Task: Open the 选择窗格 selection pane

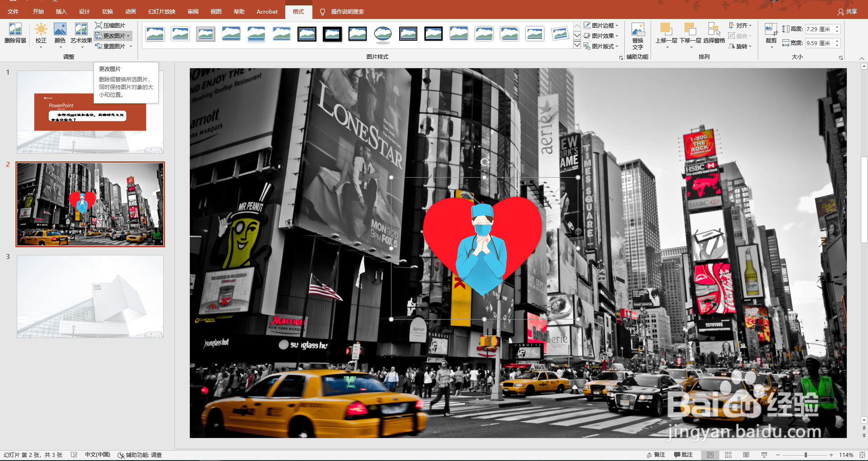Action: 714,33
